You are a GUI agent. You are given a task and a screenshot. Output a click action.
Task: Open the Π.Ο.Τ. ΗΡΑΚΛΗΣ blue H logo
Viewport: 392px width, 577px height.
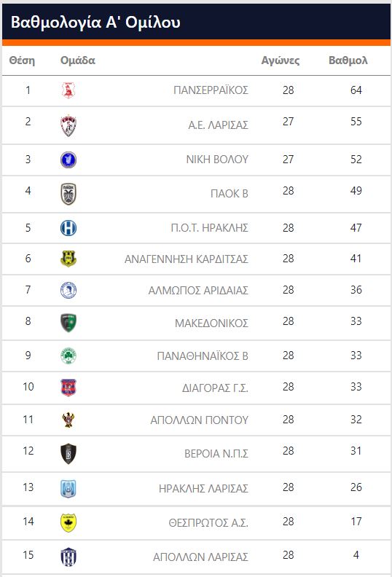point(68,228)
